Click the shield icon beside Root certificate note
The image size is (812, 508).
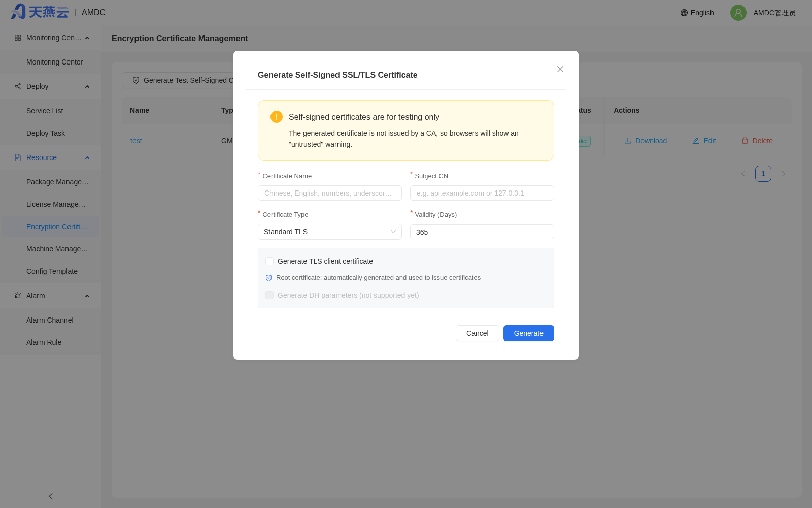click(x=269, y=278)
